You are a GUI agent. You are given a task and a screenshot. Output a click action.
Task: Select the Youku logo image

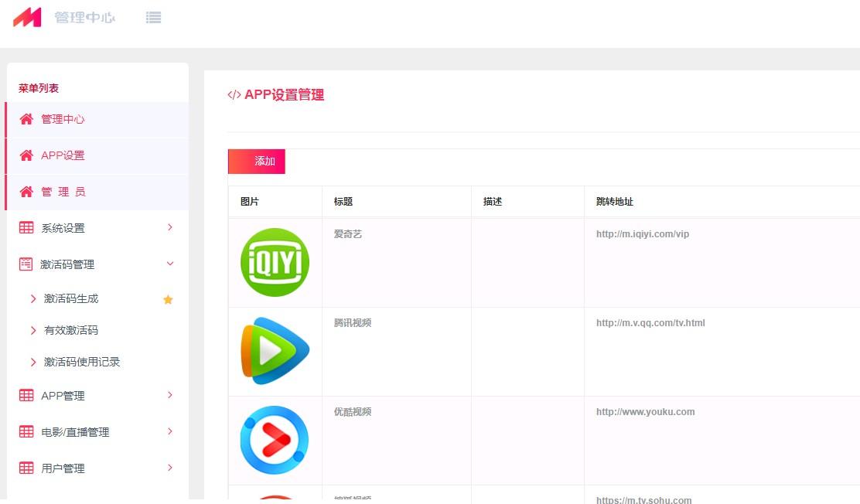pyautogui.click(x=275, y=440)
